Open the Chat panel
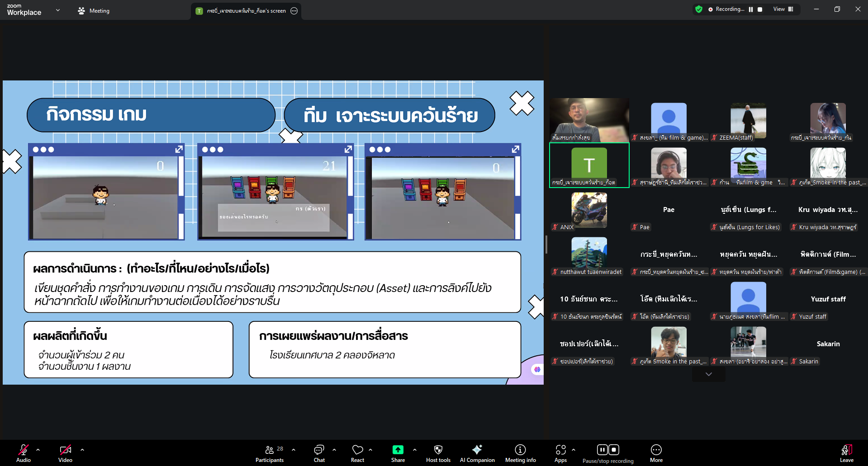The image size is (868, 466). click(x=319, y=453)
